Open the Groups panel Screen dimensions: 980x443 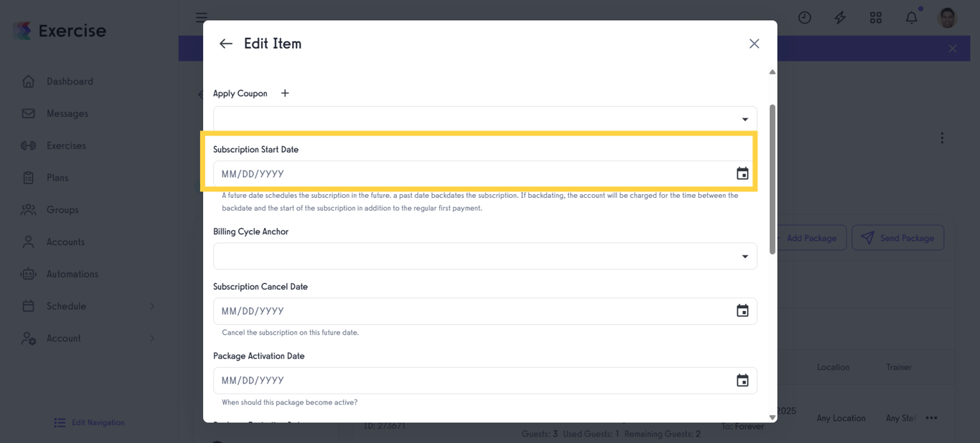[x=63, y=209]
